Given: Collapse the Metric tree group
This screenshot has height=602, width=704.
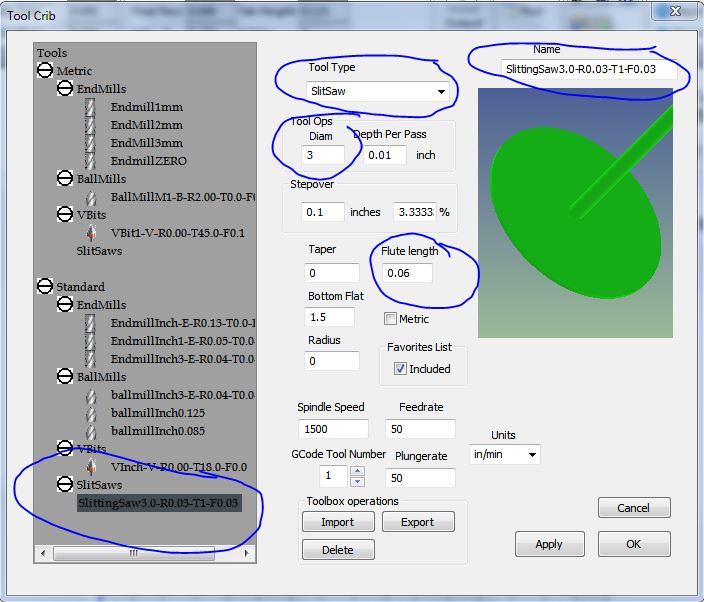Looking at the screenshot, I should coord(45,71).
